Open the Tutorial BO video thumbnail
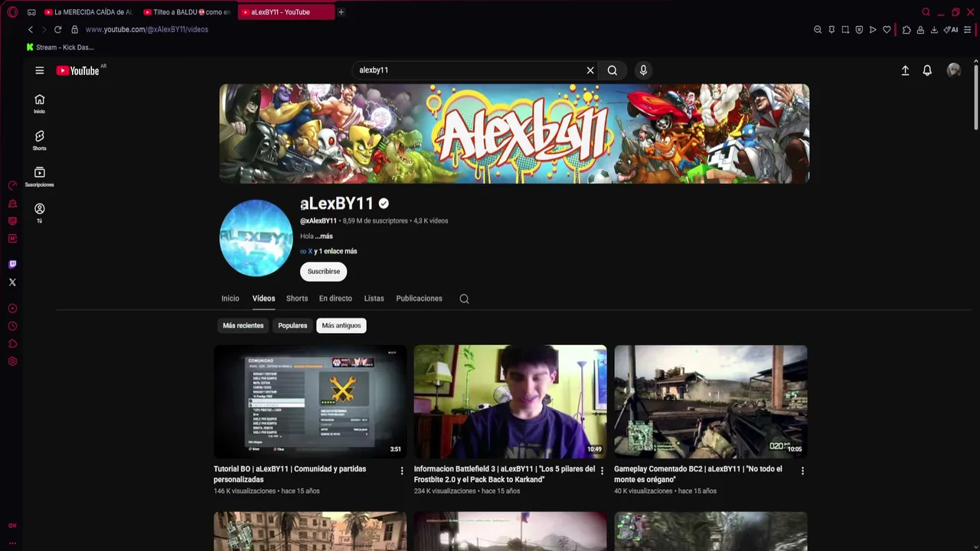The image size is (980, 551). pyautogui.click(x=310, y=402)
